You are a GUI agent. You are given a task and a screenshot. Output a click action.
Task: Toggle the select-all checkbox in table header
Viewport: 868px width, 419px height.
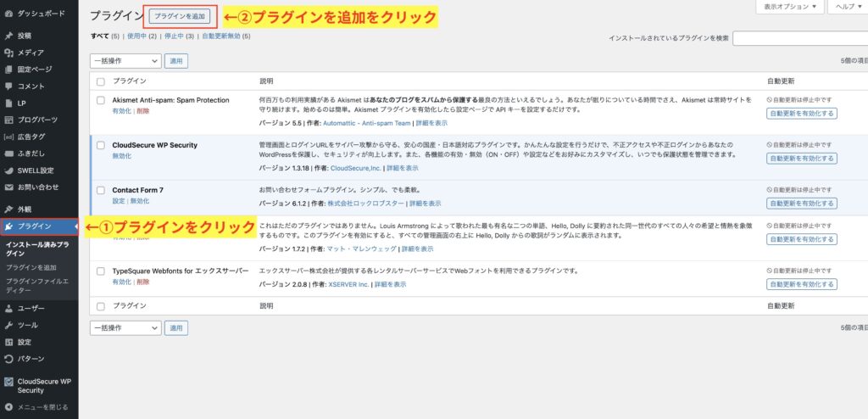[x=101, y=81]
